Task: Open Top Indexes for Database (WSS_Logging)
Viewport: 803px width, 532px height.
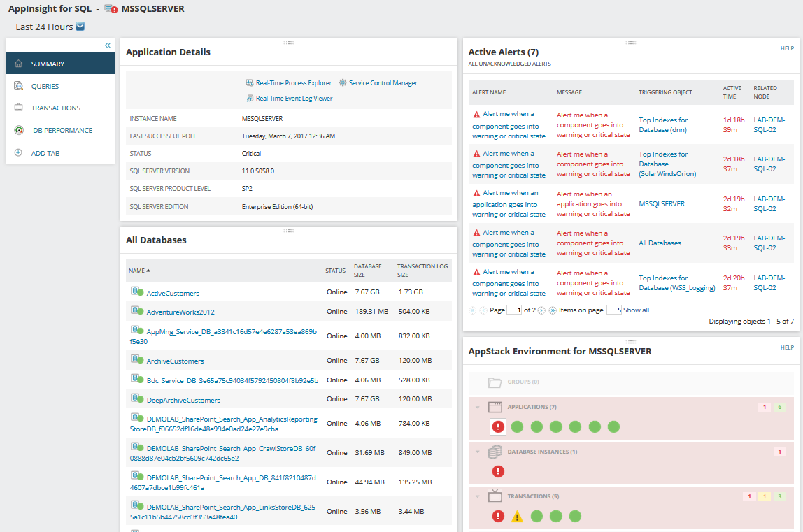Action: (x=676, y=282)
